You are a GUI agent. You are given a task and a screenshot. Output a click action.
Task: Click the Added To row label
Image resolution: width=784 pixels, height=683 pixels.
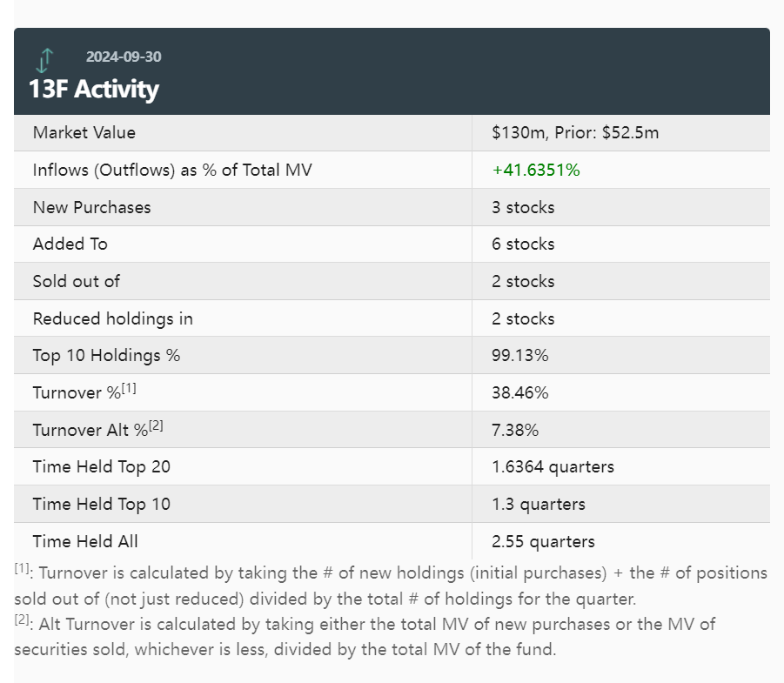tap(70, 244)
